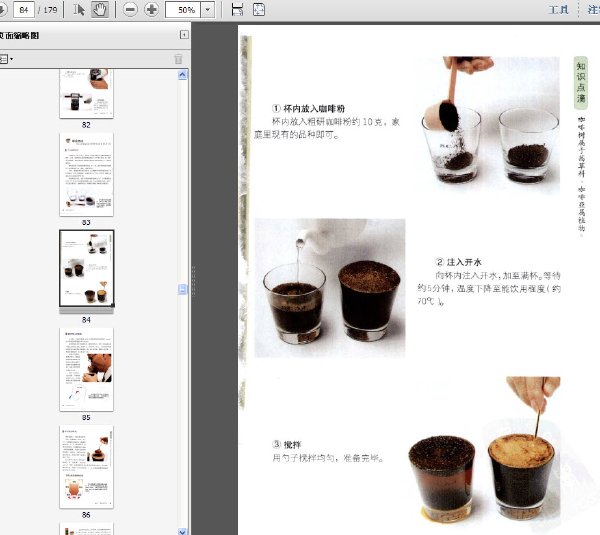The image size is (600, 535).
Task: Click the fit width scrolling icon
Action: click(x=237, y=10)
